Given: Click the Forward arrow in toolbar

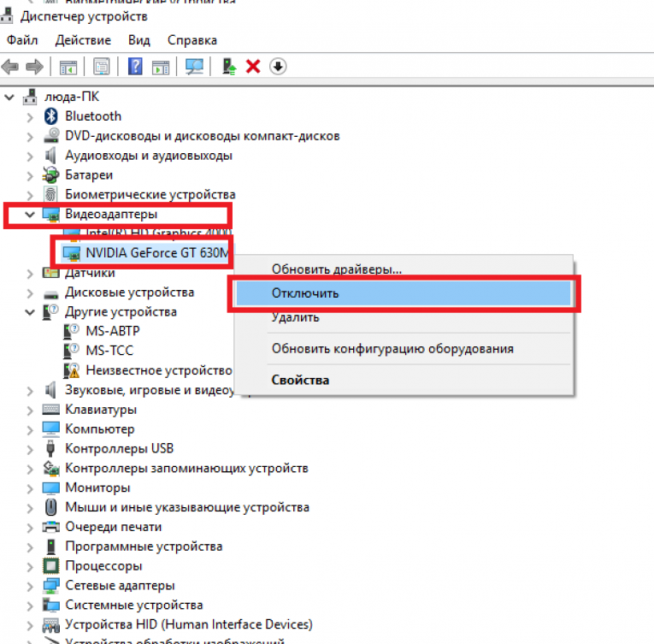Looking at the screenshot, I should [34, 67].
